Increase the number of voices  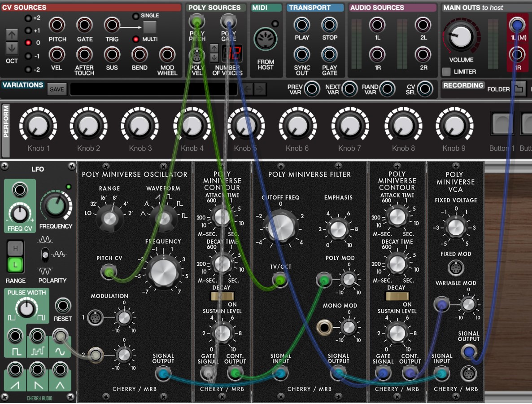click(214, 48)
